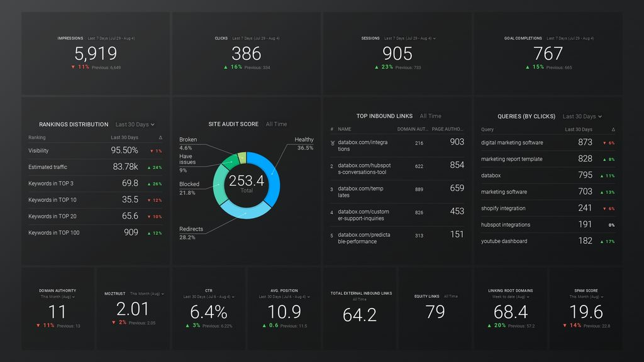Click the 79 Equity Links value
This screenshot has width=644, height=362.
435,312
